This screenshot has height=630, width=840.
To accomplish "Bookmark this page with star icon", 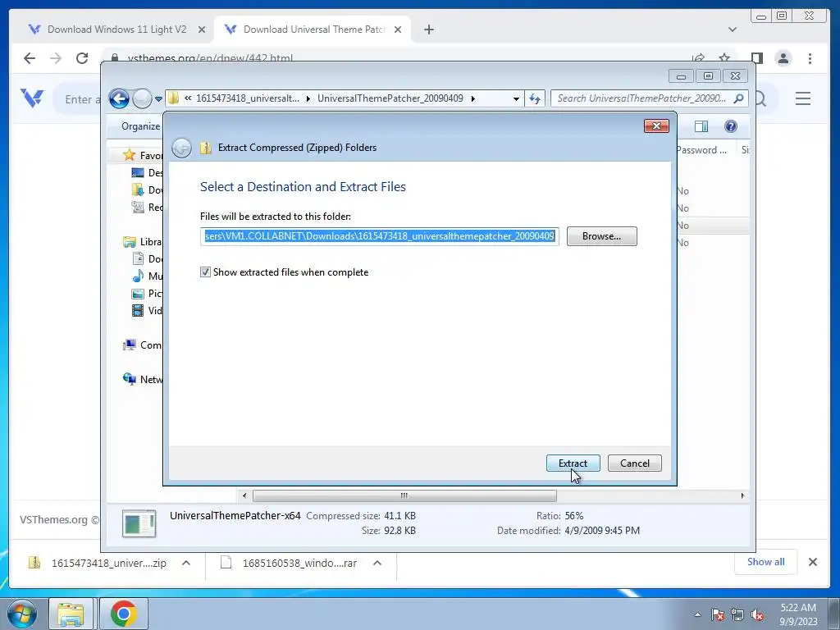I will pos(724,58).
